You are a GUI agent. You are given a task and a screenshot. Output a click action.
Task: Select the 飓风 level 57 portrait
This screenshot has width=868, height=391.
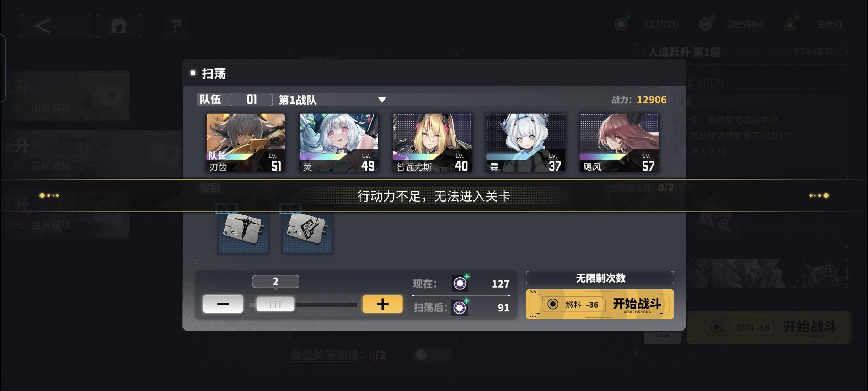click(619, 143)
